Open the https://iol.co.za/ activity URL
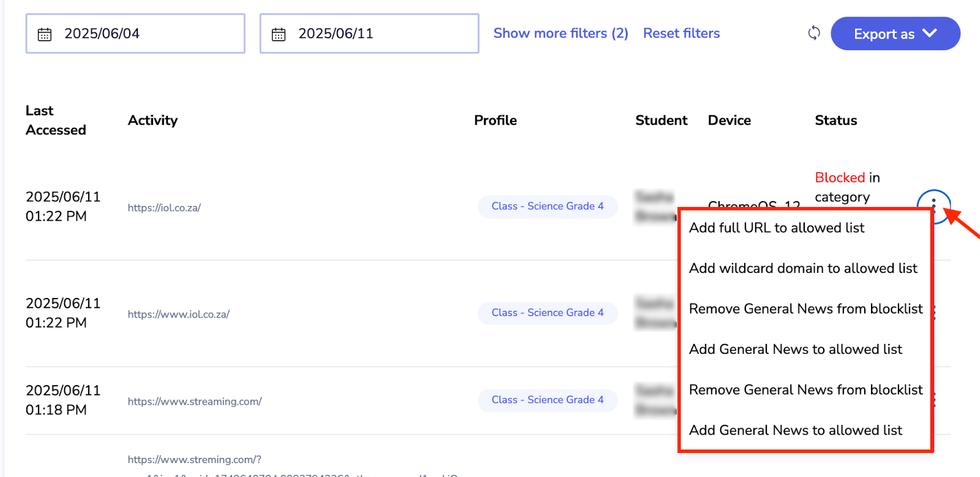Viewport: 980px width, 477px height. click(x=164, y=208)
